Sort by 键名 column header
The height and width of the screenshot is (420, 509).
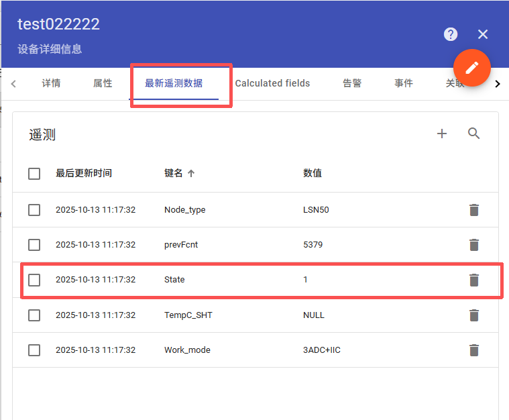point(174,173)
